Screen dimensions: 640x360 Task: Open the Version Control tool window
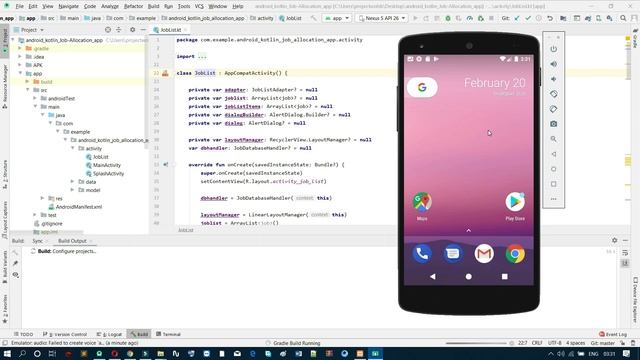[65, 334]
